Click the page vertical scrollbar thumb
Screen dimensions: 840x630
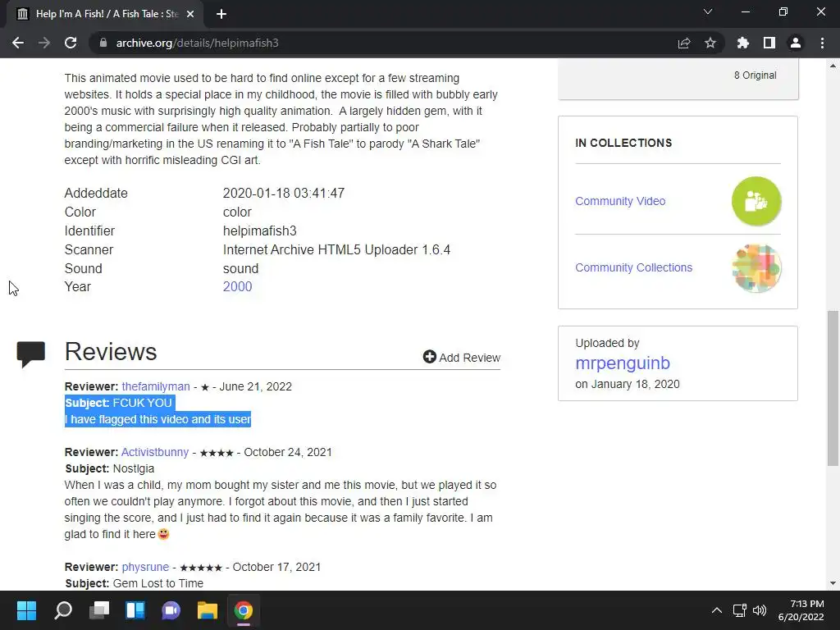click(833, 388)
